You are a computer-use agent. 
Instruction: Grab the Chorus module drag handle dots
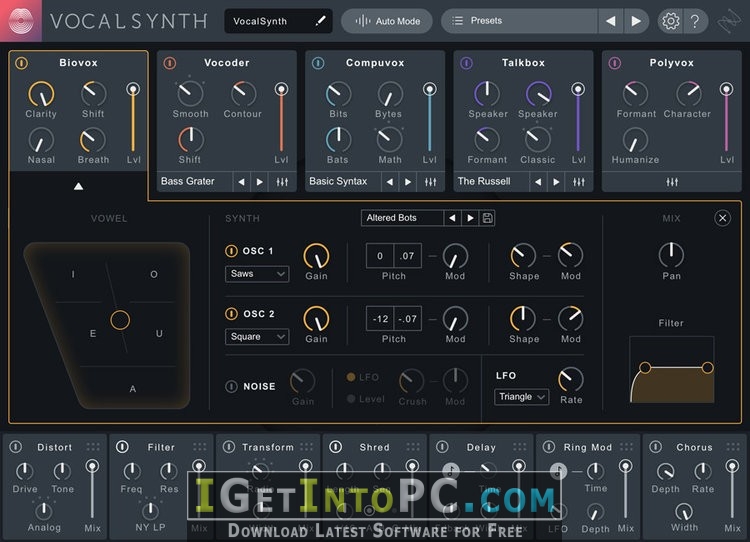click(732, 447)
